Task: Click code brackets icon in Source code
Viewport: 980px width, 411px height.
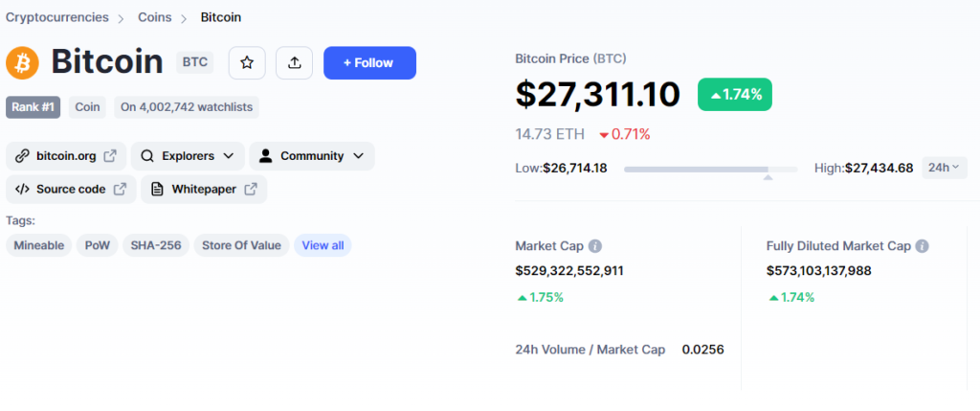Action: 22,189
